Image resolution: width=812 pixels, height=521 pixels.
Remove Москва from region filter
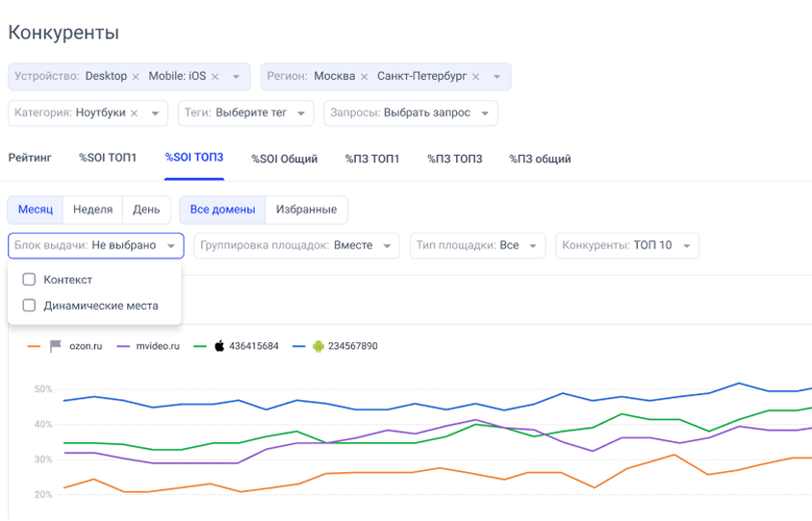[x=364, y=77]
